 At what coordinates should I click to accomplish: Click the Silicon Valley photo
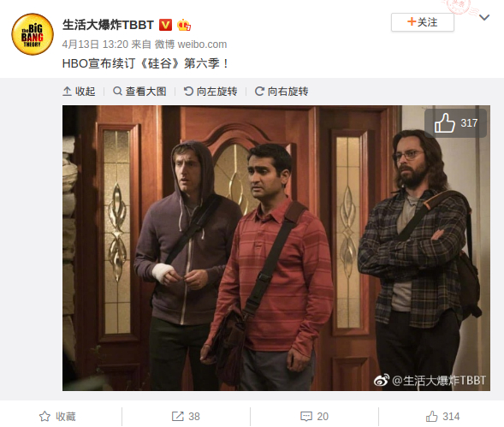276,248
